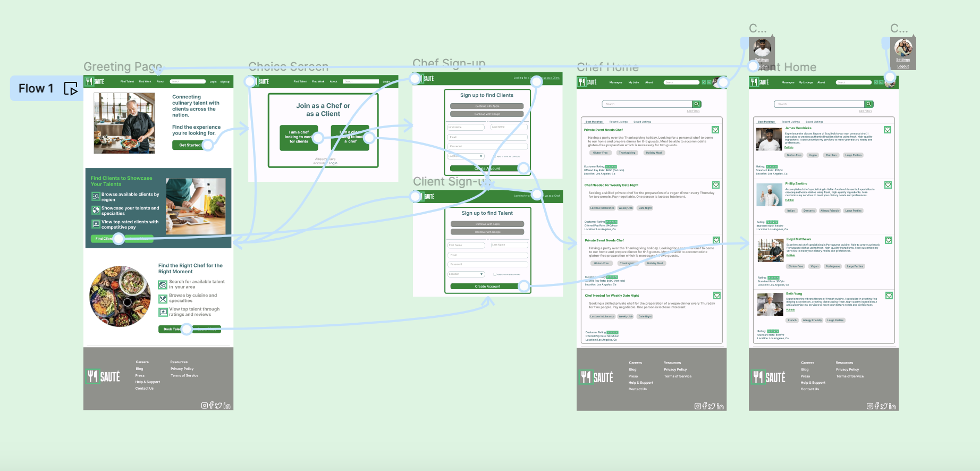Click the globe icon beside Showcase your talents
The width and height of the screenshot is (980, 471).
96,211
